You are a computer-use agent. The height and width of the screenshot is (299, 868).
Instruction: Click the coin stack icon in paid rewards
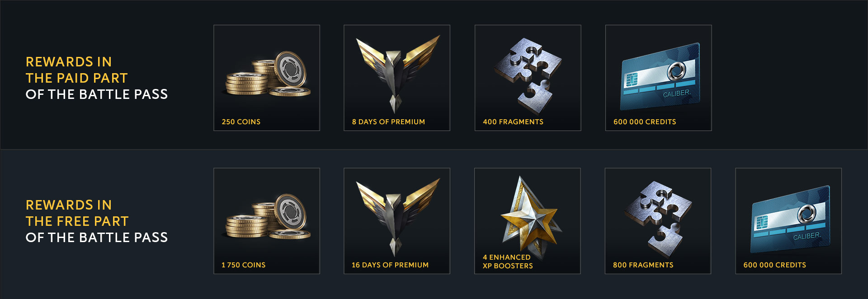click(268, 74)
